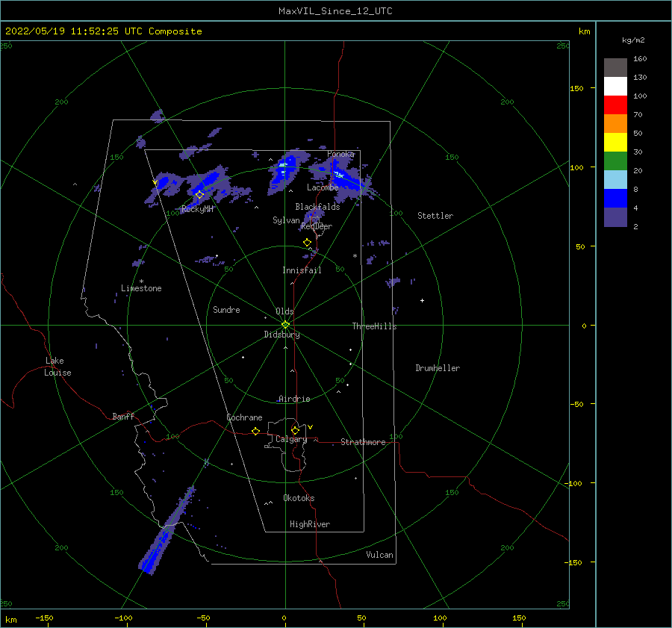The height and width of the screenshot is (628, 672).
Task: Click the yellow diamond marker at RockyMH
Action: point(199,195)
